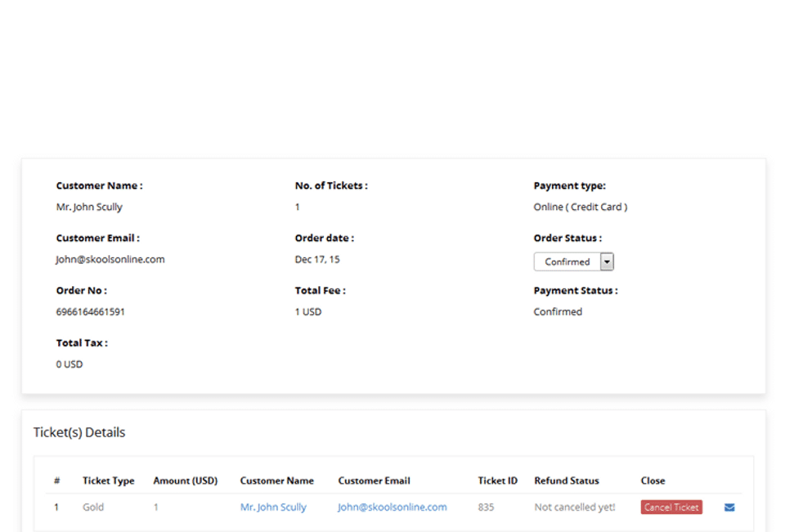Click the envelope email icon in ticket row
Image resolution: width=785 pixels, height=532 pixels.
729,507
